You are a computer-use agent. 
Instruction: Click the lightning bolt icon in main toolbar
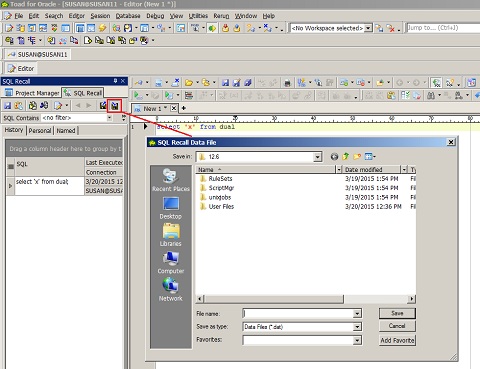click(102, 28)
